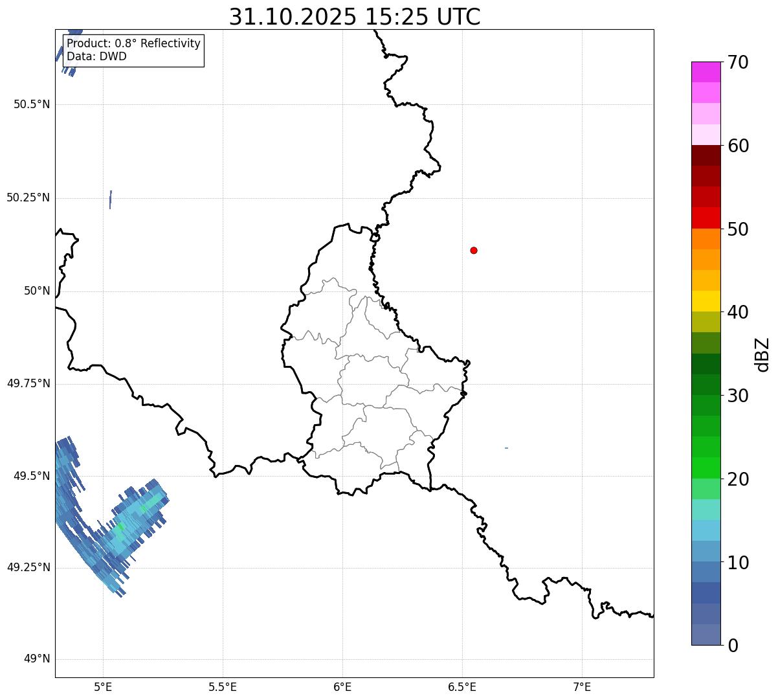Click the 6.5°E longitude label
Image resolution: width=778 pixels, height=700 pixels.
coord(462,687)
